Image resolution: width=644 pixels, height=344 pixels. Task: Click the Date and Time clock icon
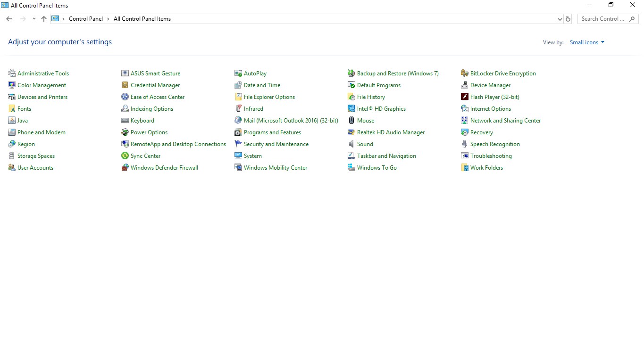pos(238,85)
